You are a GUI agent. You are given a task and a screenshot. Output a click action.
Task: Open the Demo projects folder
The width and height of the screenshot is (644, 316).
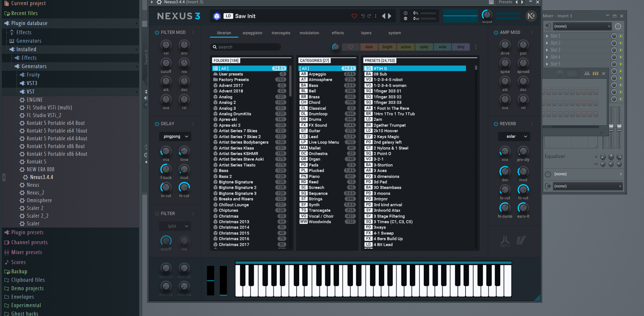click(x=27, y=288)
